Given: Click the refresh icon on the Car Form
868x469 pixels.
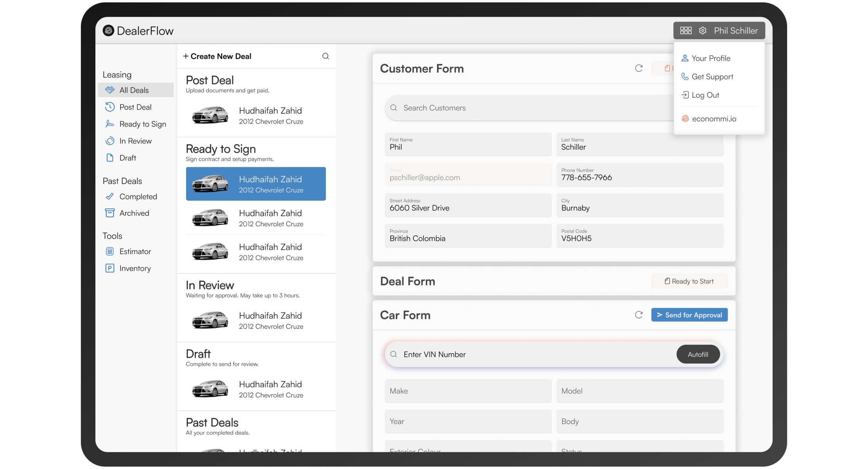Looking at the screenshot, I should (x=639, y=315).
